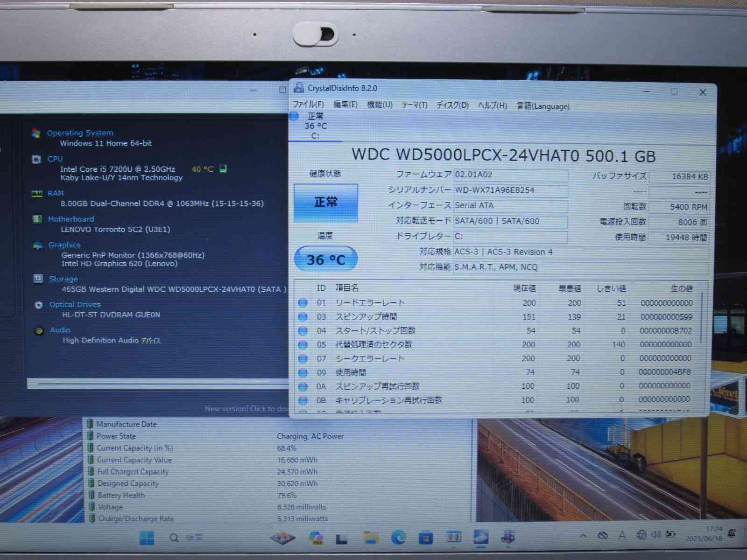This screenshot has width=747, height=560.
Task: Click the Storage section icon
Action: tap(38, 279)
